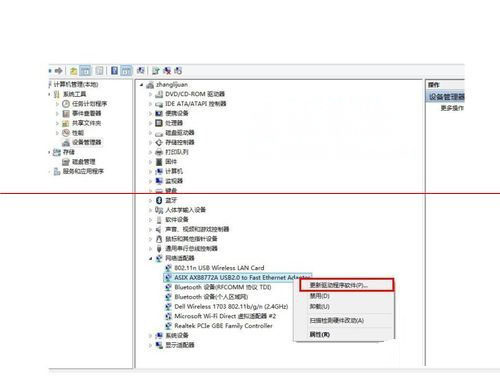
Task: Toggle the Show/Hide Console Tree toolbar icon
Action: [86, 71]
